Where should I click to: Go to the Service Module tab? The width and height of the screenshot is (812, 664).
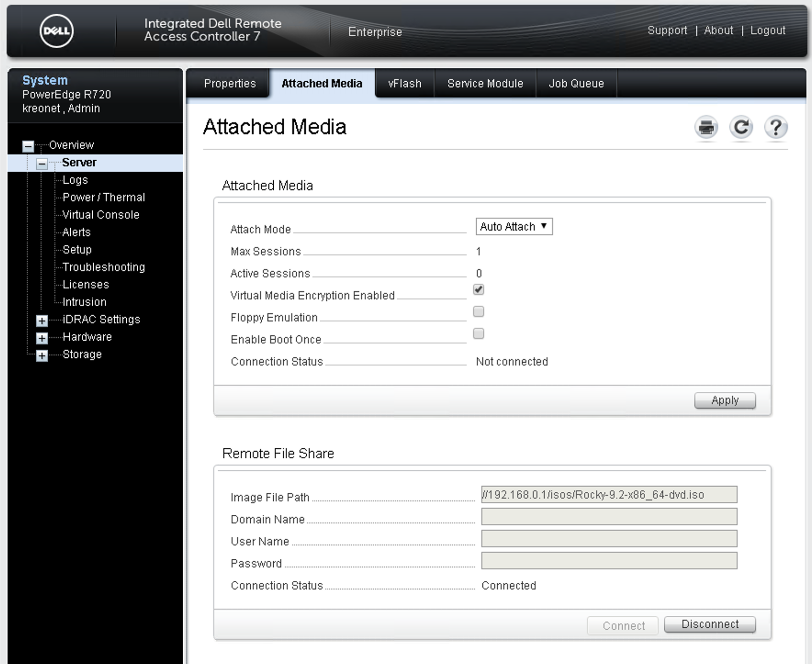pyautogui.click(x=485, y=84)
